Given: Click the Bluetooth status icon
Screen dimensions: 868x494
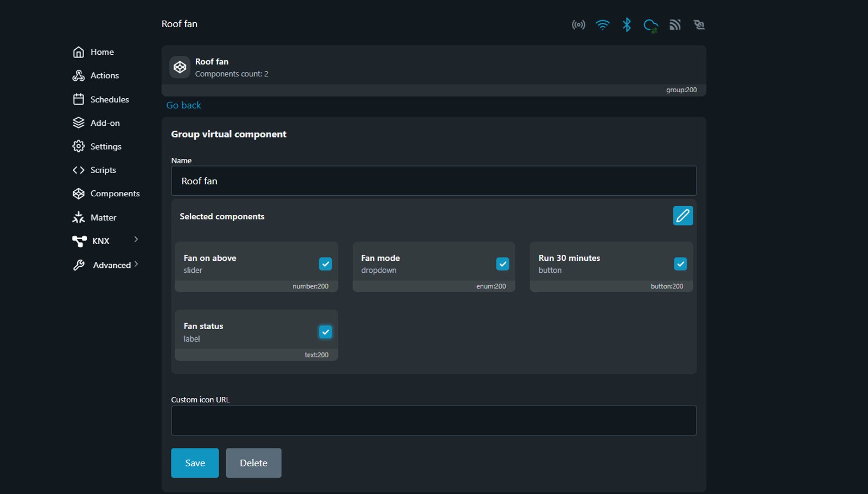Looking at the screenshot, I should pos(627,25).
